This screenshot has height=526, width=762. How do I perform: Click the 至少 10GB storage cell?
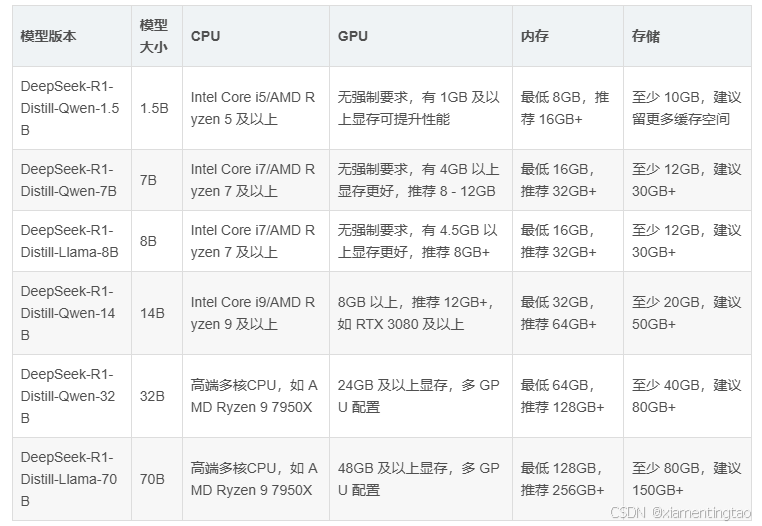[687, 108]
